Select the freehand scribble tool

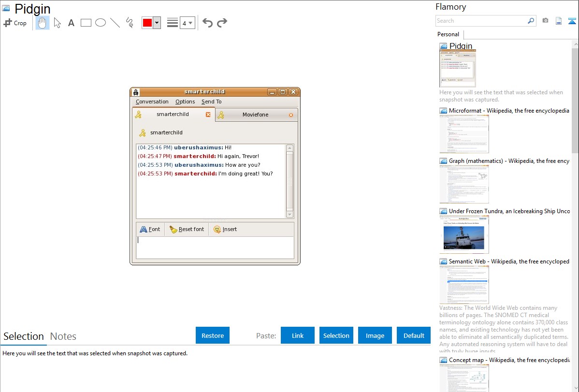[130, 23]
